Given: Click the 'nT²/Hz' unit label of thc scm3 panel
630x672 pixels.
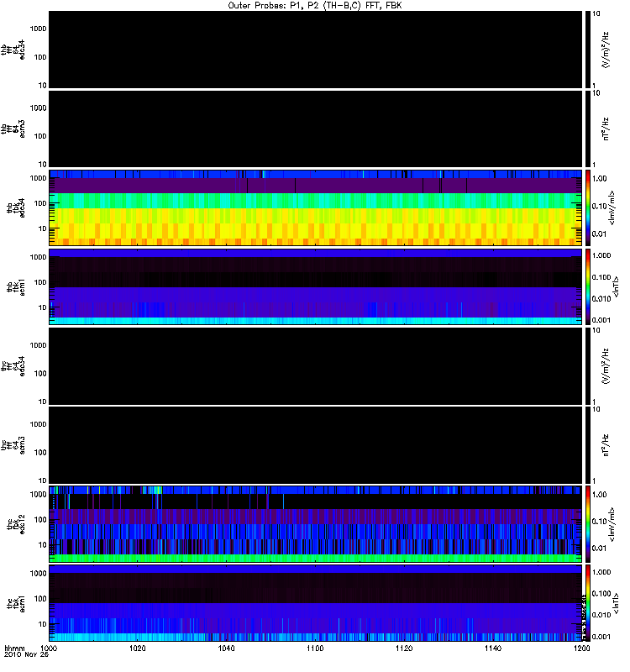Looking at the screenshot, I should (x=606, y=445).
